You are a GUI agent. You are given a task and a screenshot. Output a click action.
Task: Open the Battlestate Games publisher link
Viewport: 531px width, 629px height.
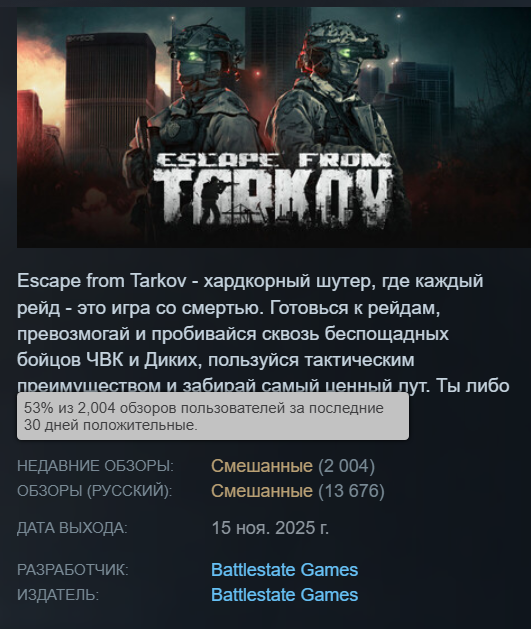point(284,595)
